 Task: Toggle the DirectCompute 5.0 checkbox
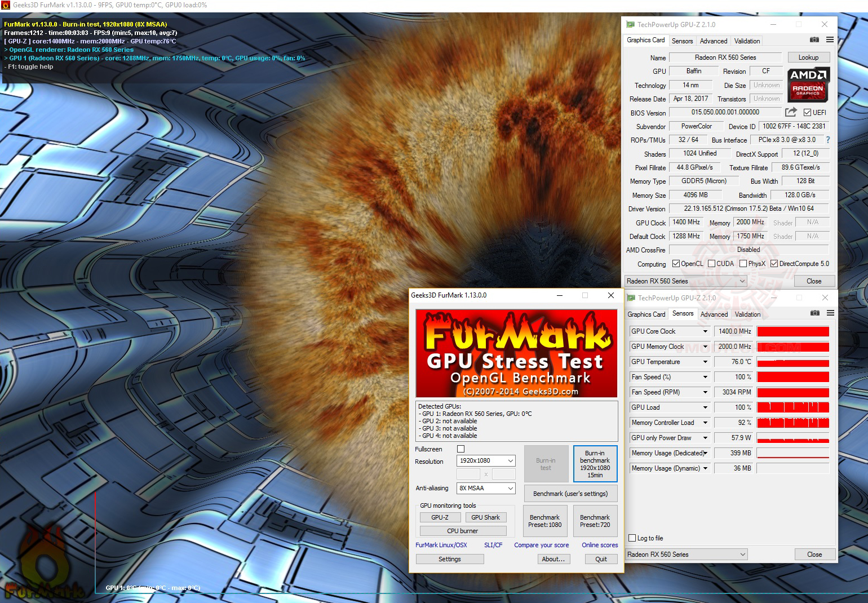[774, 264]
